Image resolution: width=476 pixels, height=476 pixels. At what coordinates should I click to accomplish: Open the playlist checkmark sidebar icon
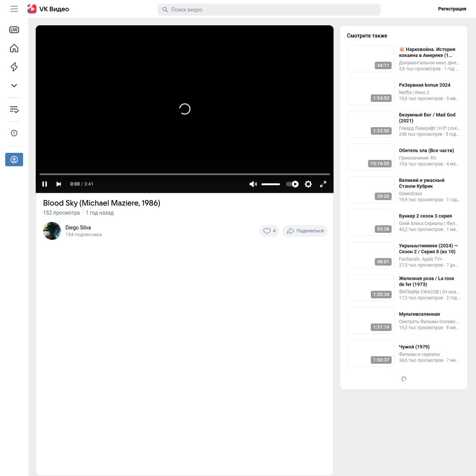[x=14, y=109]
